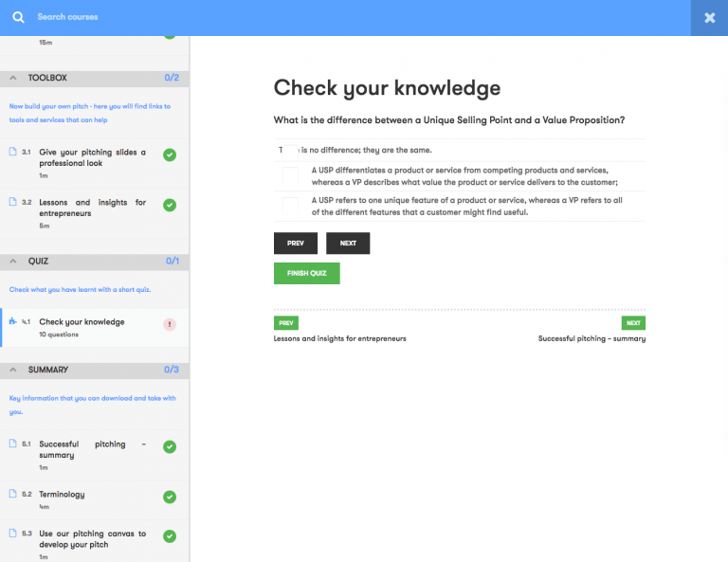Open the Terminology lesson

[62, 495]
